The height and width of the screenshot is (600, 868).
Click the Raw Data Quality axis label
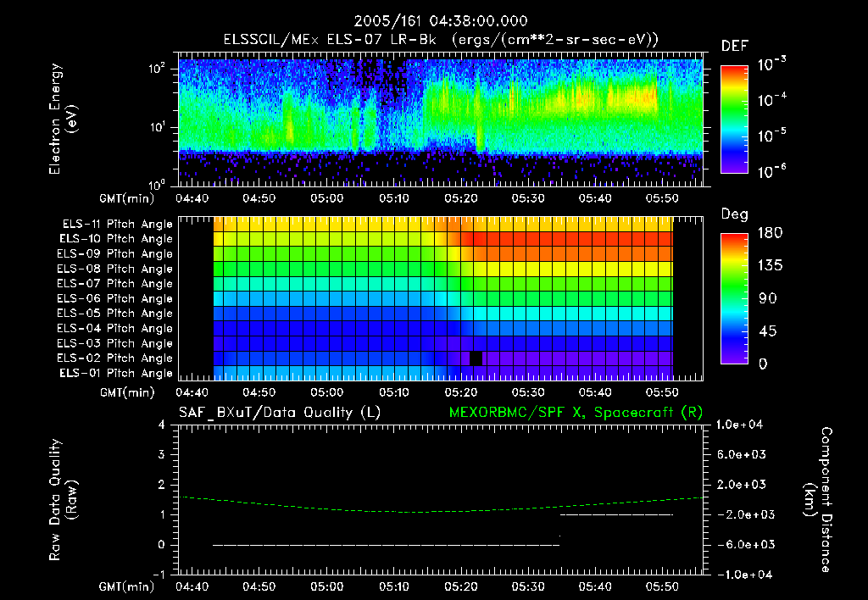[62, 499]
